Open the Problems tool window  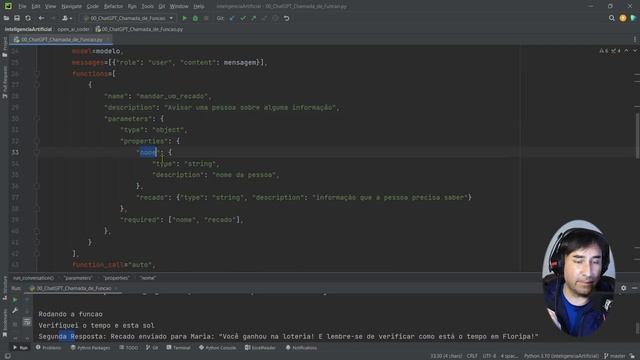49,348
